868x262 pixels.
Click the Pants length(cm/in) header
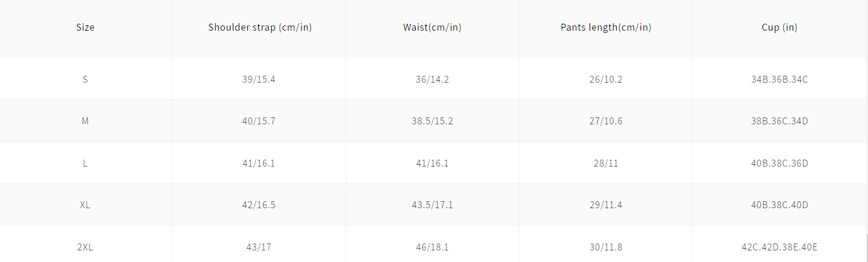point(606,27)
